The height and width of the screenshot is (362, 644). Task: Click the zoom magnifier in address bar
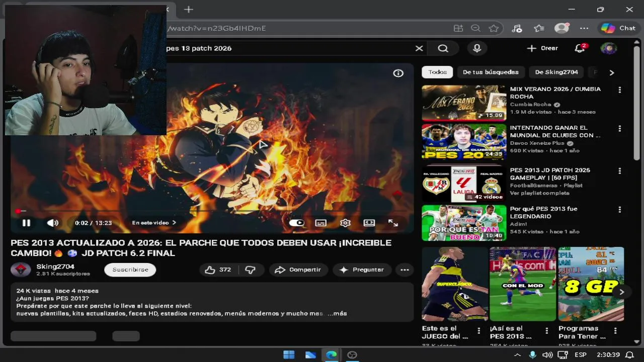point(475,28)
